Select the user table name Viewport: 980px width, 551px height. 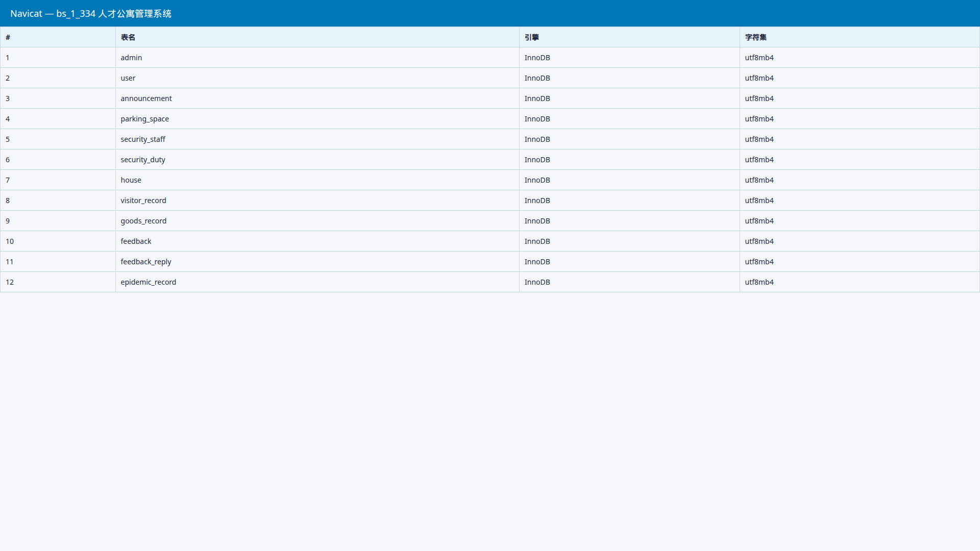click(x=128, y=78)
